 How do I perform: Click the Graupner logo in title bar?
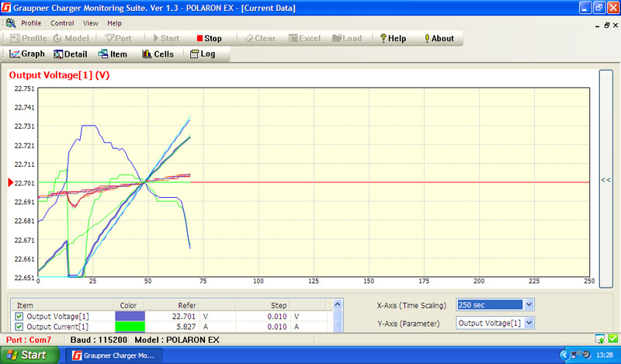click(6, 8)
